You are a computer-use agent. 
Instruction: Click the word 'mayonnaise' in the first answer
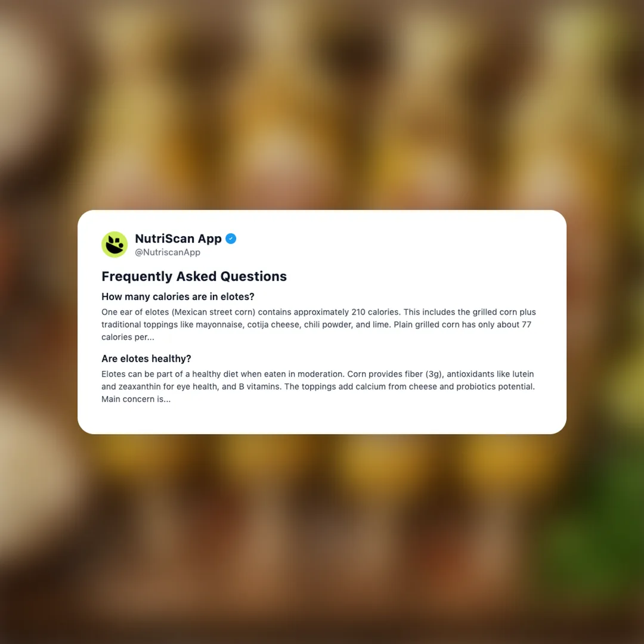click(219, 324)
